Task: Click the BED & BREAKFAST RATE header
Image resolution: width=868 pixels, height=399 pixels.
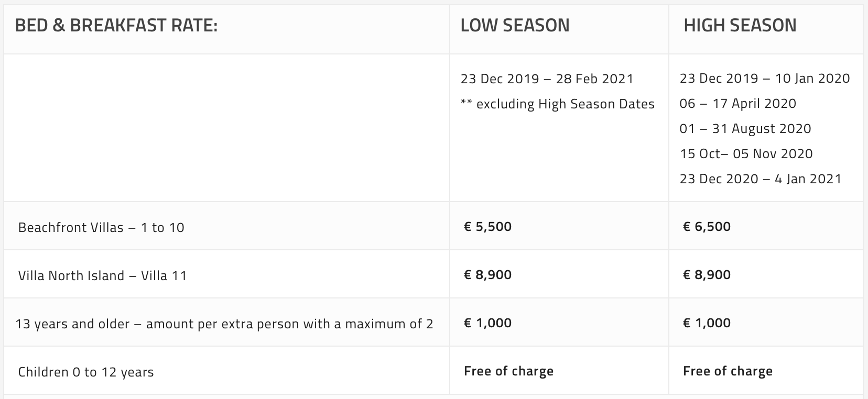Action: click(116, 25)
